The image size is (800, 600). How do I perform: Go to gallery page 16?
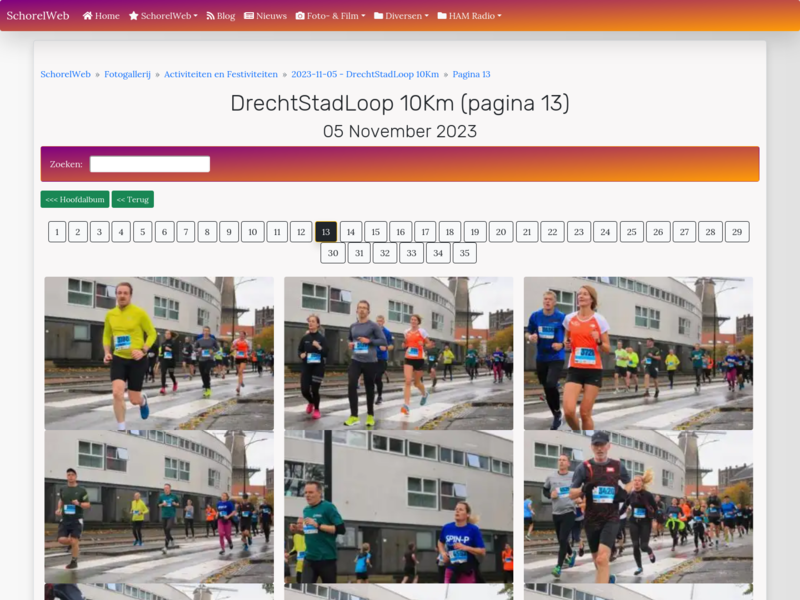(401, 232)
